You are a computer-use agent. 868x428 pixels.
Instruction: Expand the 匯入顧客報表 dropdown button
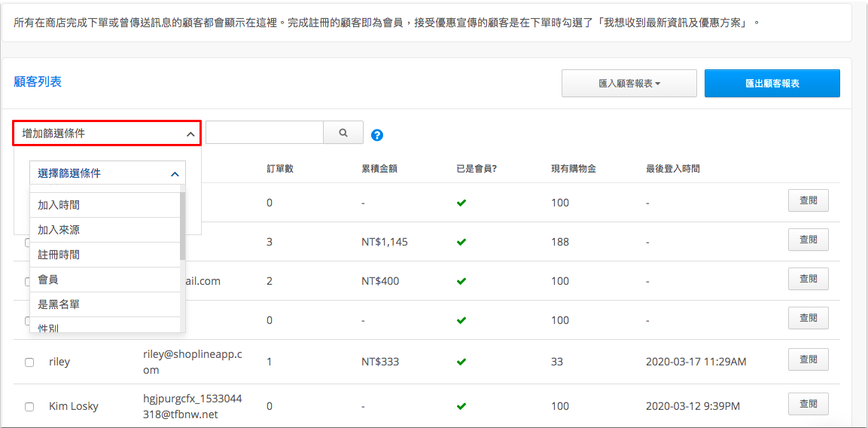(629, 83)
